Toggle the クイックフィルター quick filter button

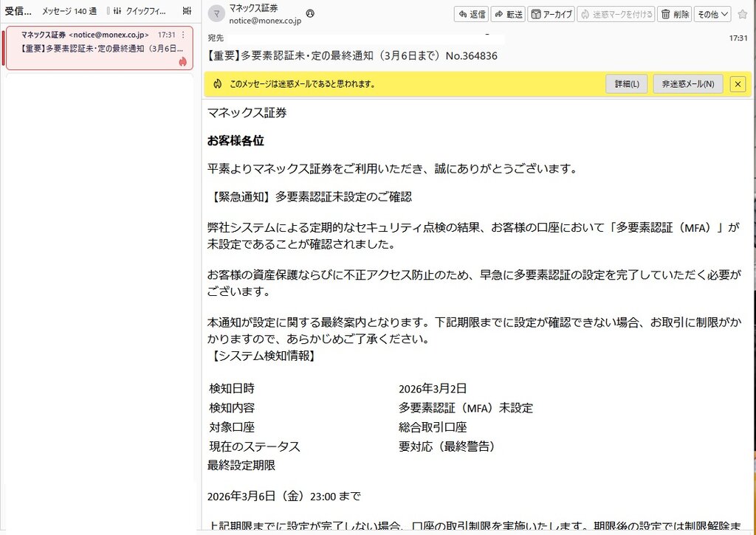point(137,11)
